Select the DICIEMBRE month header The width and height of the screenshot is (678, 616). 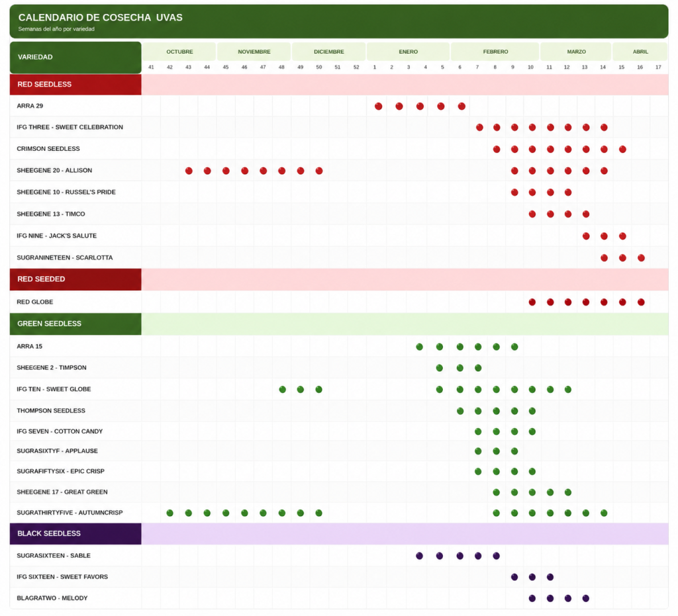(329, 52)
